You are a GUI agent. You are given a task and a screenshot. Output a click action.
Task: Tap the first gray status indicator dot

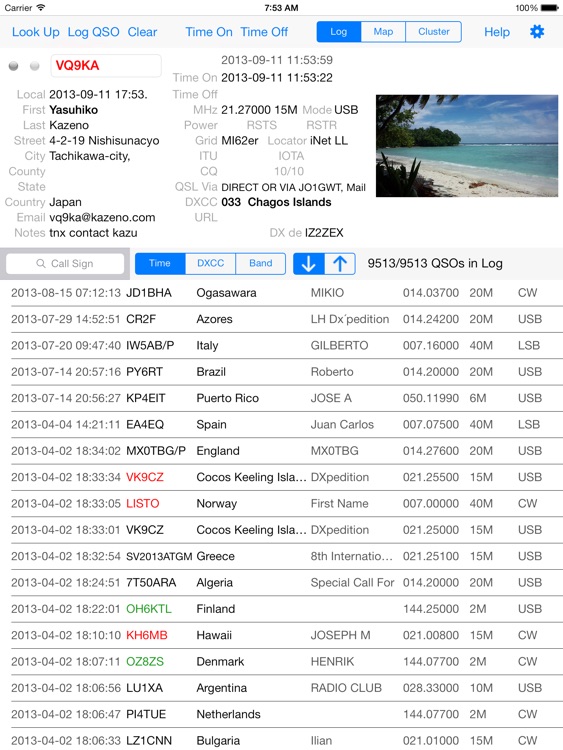13,66
